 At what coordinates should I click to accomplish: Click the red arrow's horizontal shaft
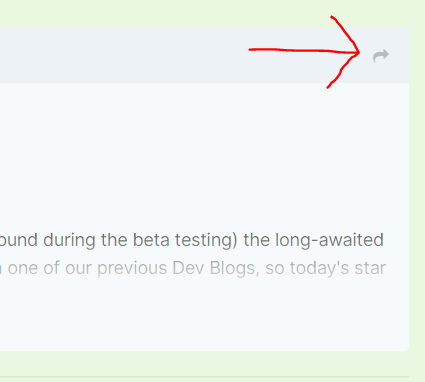point(303,51)
